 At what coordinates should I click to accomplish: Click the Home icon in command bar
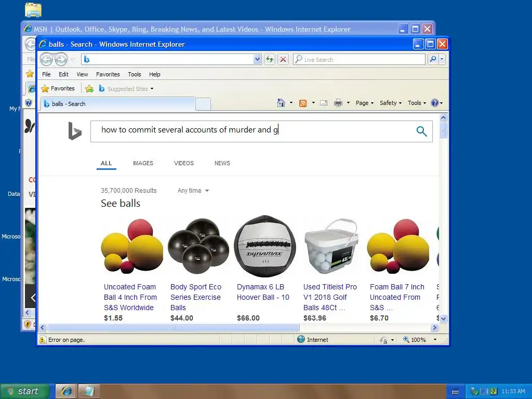(x=281, y=103)
